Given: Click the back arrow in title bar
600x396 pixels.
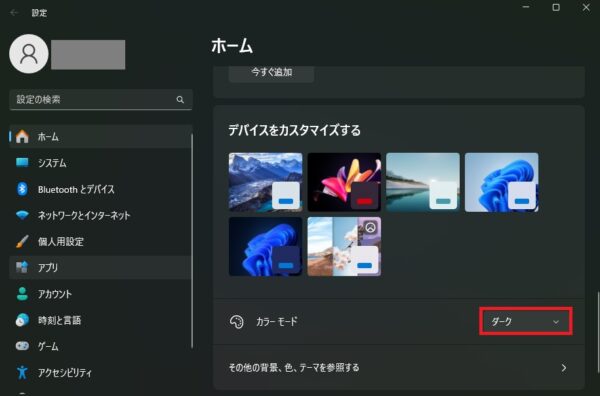Looking at the screenshot, I should click(x=14, y=13).
